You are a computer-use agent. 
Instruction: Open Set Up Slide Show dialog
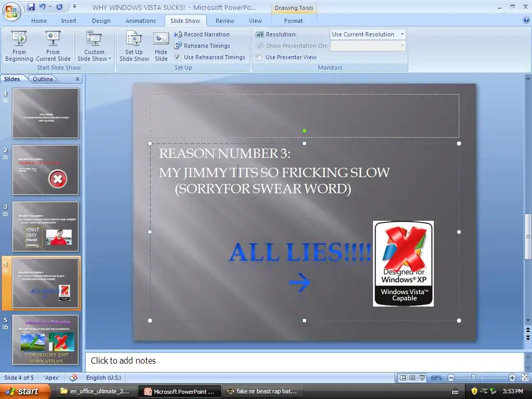pyautogui.click(x=134, y=46)
